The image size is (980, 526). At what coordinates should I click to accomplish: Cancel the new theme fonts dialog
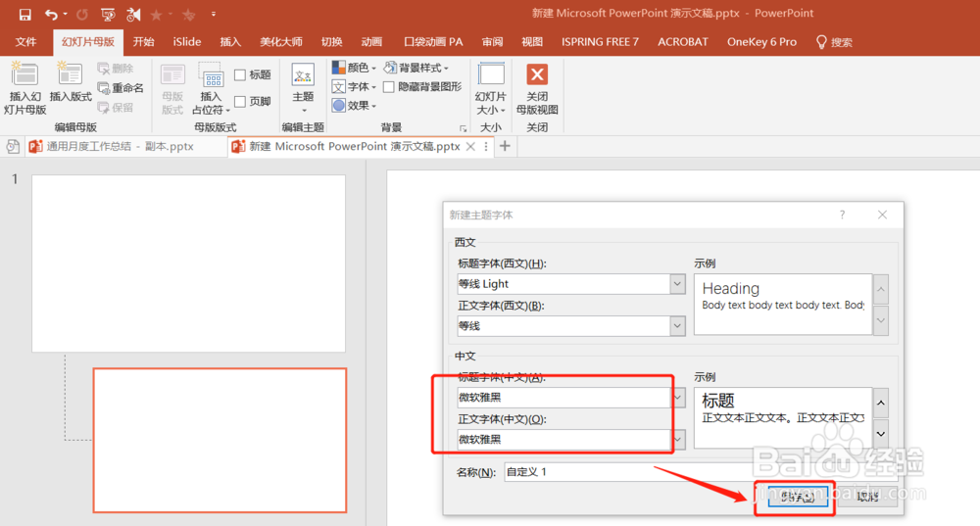(x=867, y=497)
